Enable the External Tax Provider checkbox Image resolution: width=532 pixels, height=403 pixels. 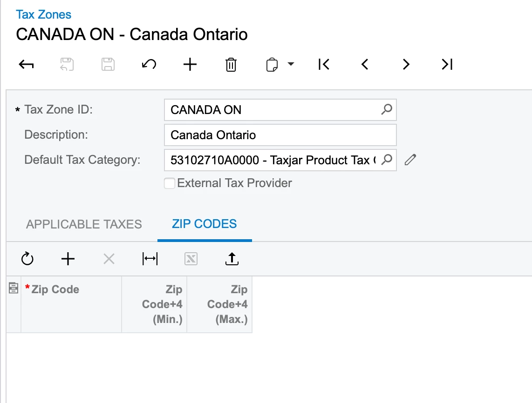coord(170,183)
